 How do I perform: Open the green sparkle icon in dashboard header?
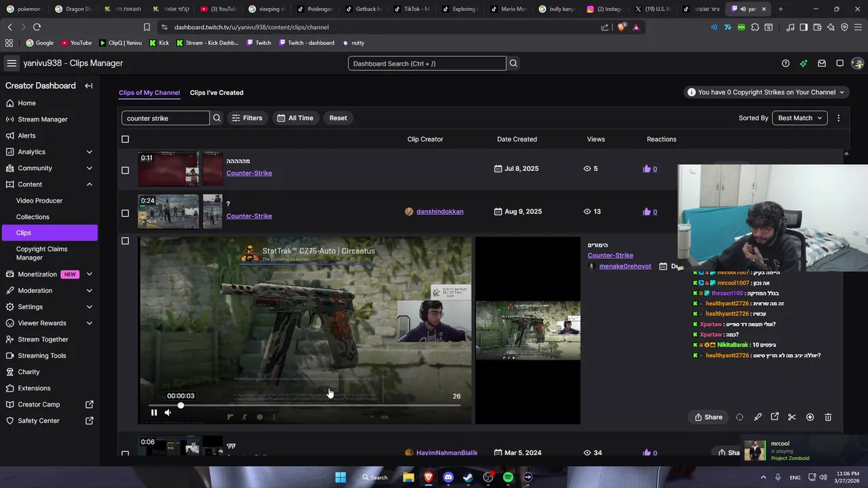click(x=804, y=63)
